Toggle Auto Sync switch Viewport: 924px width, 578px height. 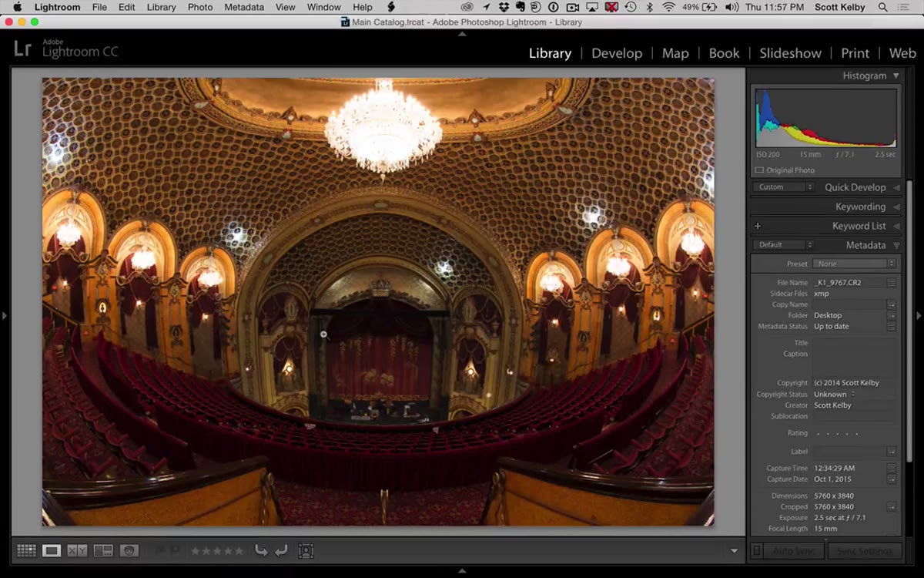(x=756, y=551)
